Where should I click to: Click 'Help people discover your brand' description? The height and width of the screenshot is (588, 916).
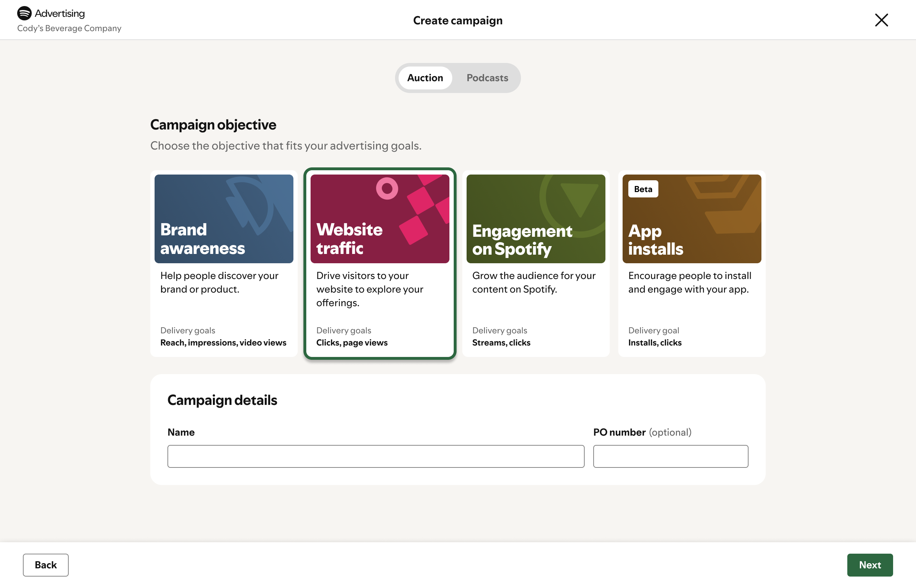coord(219,283)
